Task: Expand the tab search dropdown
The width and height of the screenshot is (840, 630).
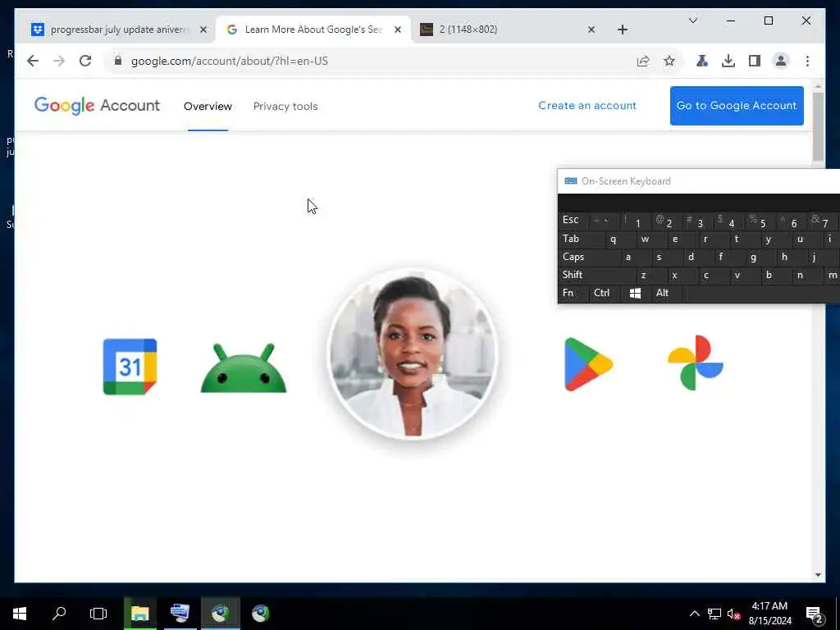Action: click(x=692, y=21)
